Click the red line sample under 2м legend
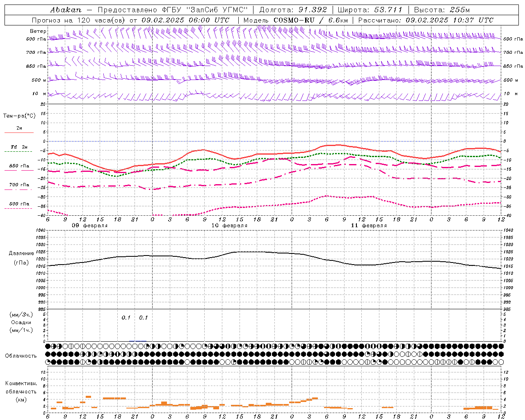This screenshot has height=420, width=525. tap(19, 133)
